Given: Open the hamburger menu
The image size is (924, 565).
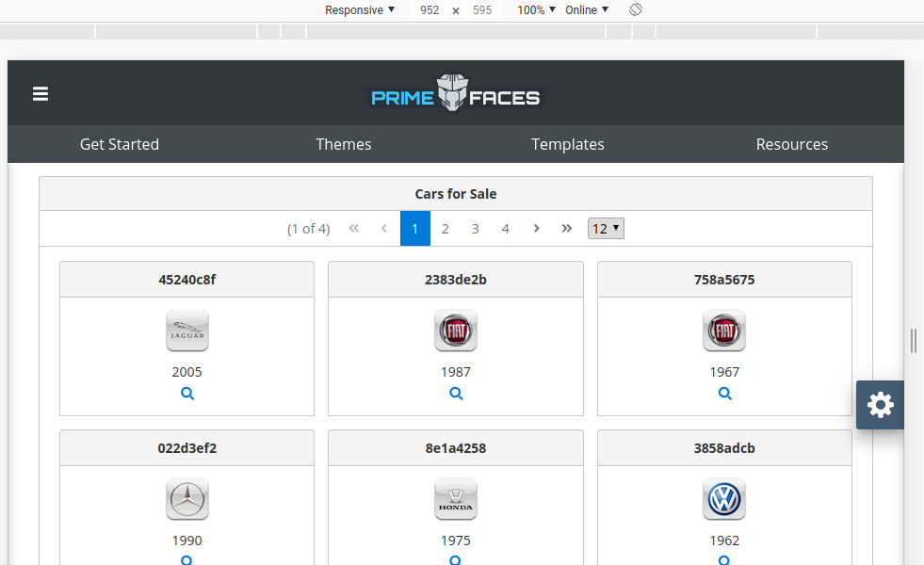Looking at the screenshot, I should (41, 93).
